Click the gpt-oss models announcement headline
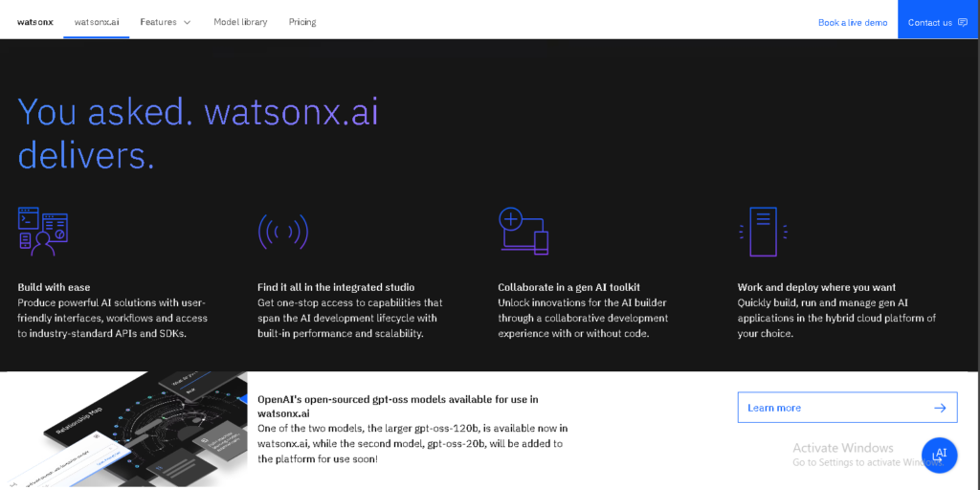Screen dimensions: 980x490 (x=397, y=406)
